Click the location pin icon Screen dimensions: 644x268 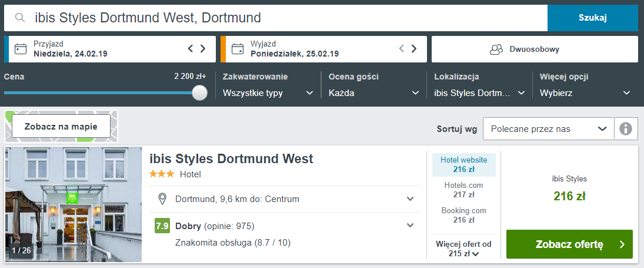(x=162, y=199)
